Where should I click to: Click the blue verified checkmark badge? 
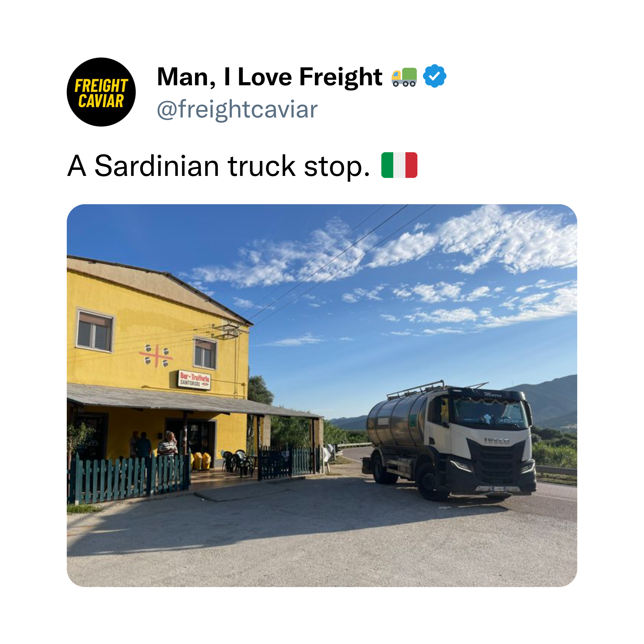(434, 76)
